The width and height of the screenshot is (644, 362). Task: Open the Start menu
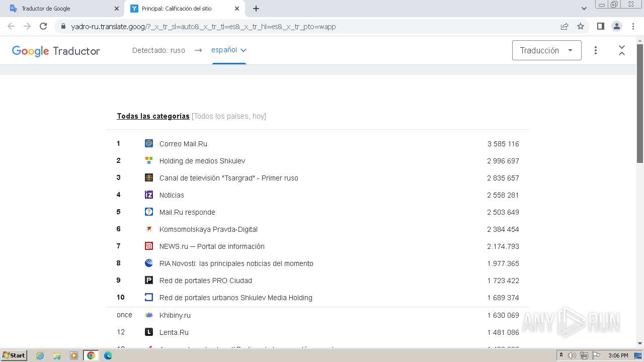pos(14,355)
